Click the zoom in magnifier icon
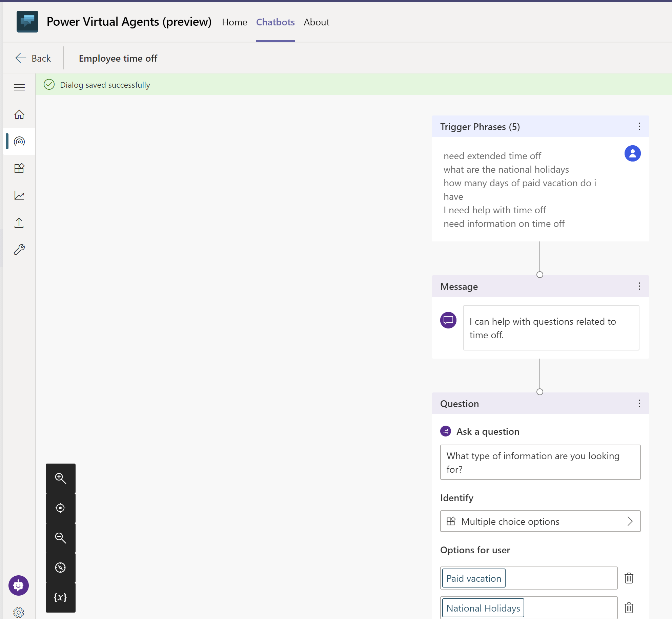672x619 pixels. (x=60, y=478)
